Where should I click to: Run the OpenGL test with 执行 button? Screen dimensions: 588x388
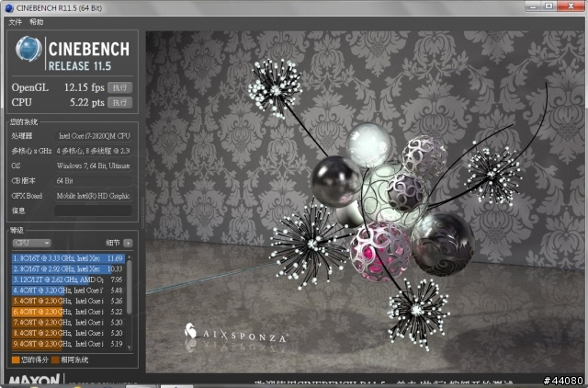coord(119,87)
